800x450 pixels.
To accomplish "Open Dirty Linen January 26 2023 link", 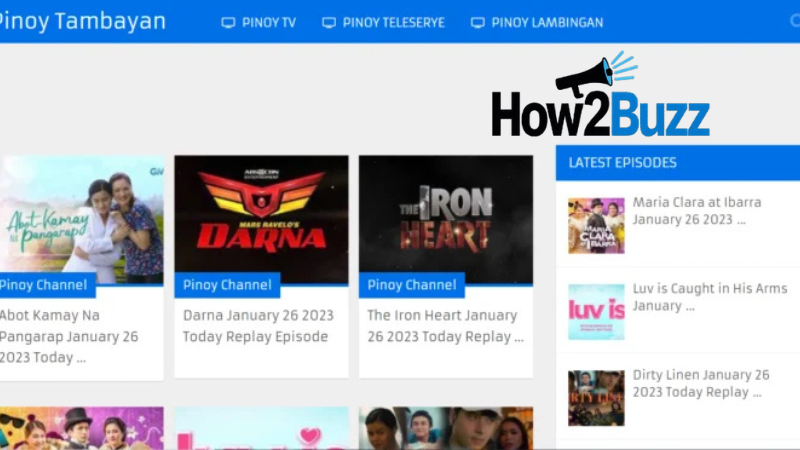I will coord(701,383).
